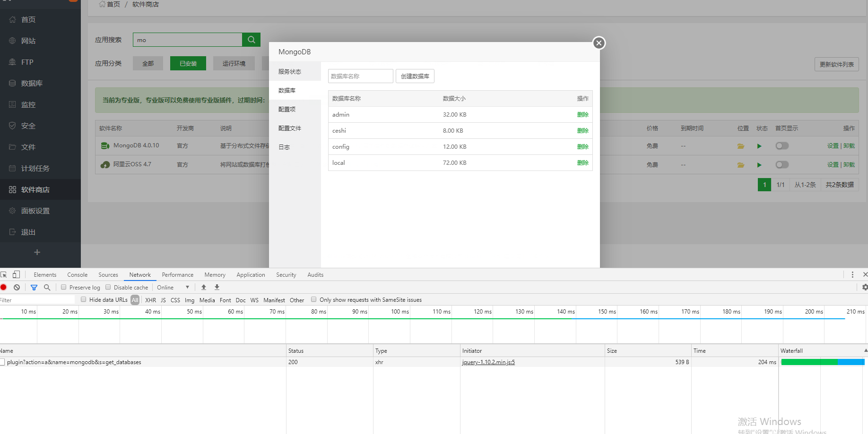Open the 首页 sidebar item
The height and width of the screenshot is (434, 868).
40,19
